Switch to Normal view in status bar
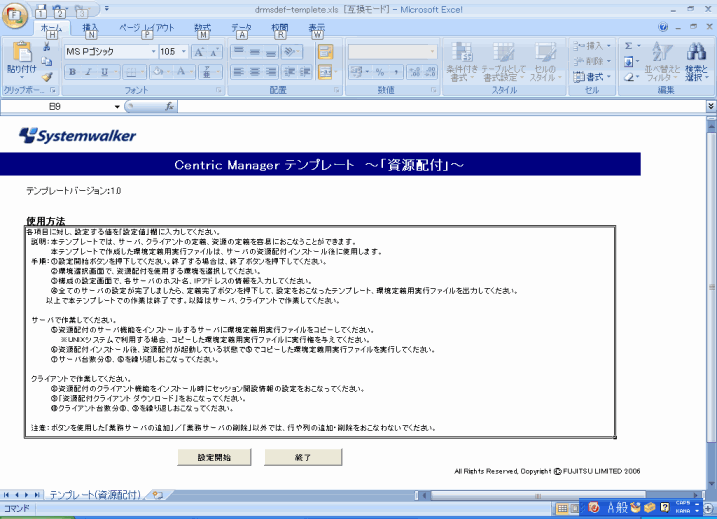 562,508
